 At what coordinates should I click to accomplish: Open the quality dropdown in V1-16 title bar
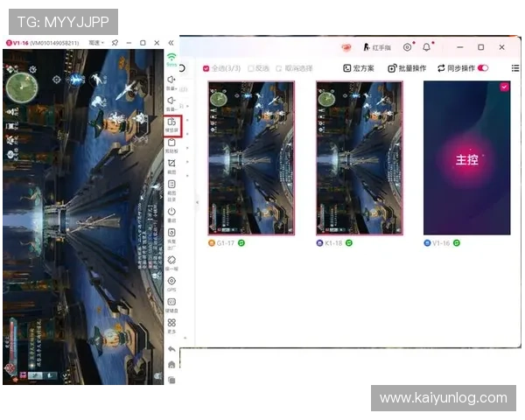click(x=96, y=43)
